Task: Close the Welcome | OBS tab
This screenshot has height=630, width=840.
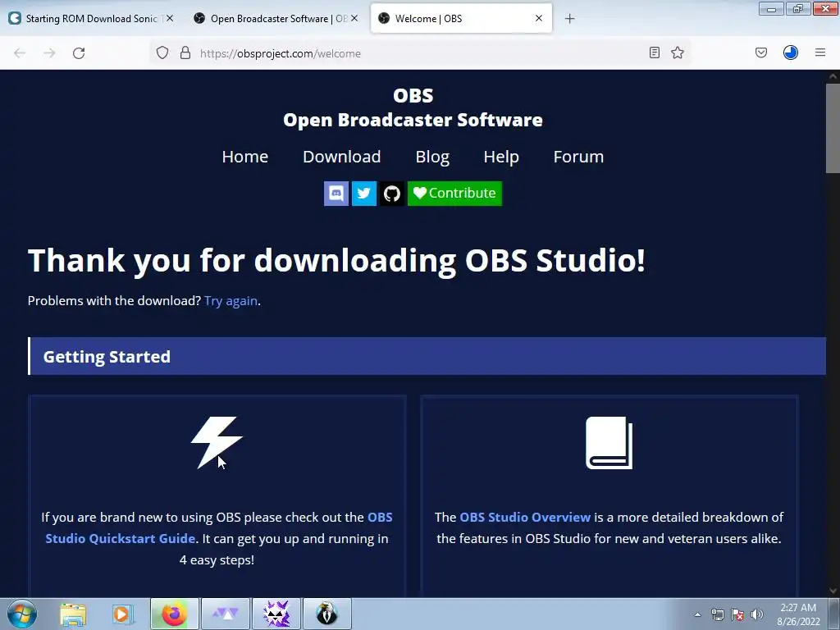Action: 539,18
